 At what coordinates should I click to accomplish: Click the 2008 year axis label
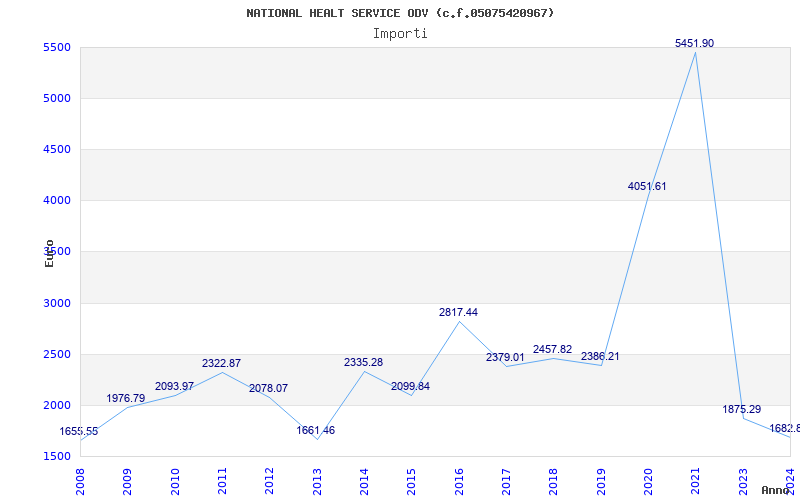point(80,481)
